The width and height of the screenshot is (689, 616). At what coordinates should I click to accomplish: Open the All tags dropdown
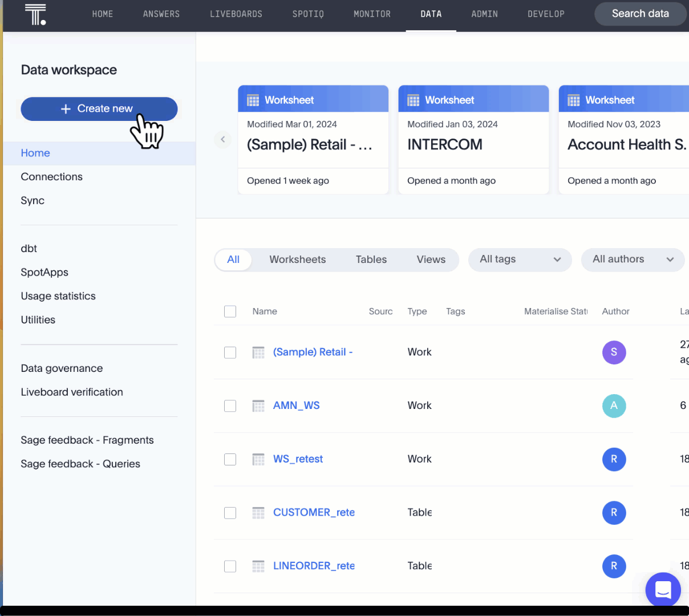520,260
